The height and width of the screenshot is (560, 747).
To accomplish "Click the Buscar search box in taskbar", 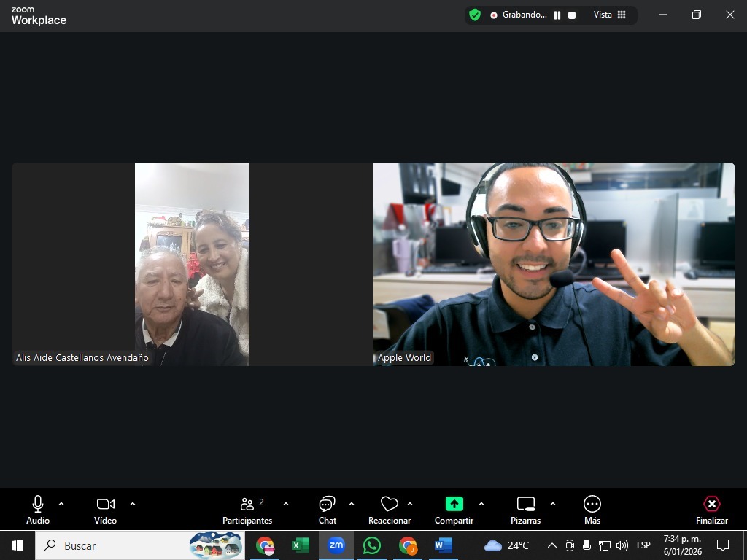I will (x=109, y=545).
